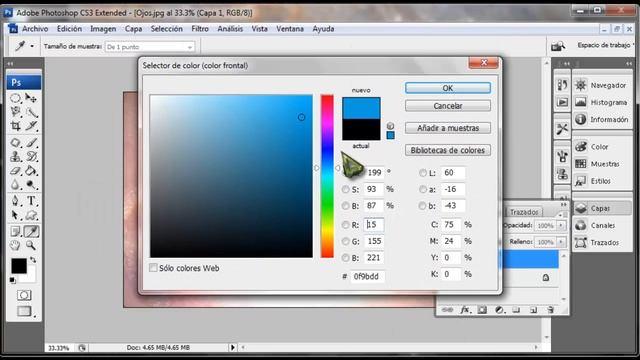Open the Canales panel

click(602, 225)
